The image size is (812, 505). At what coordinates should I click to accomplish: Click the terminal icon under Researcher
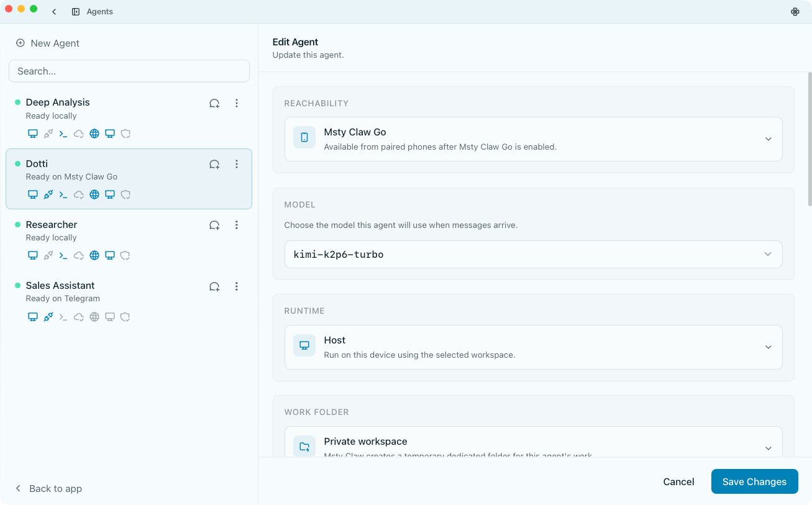point(63,255)
